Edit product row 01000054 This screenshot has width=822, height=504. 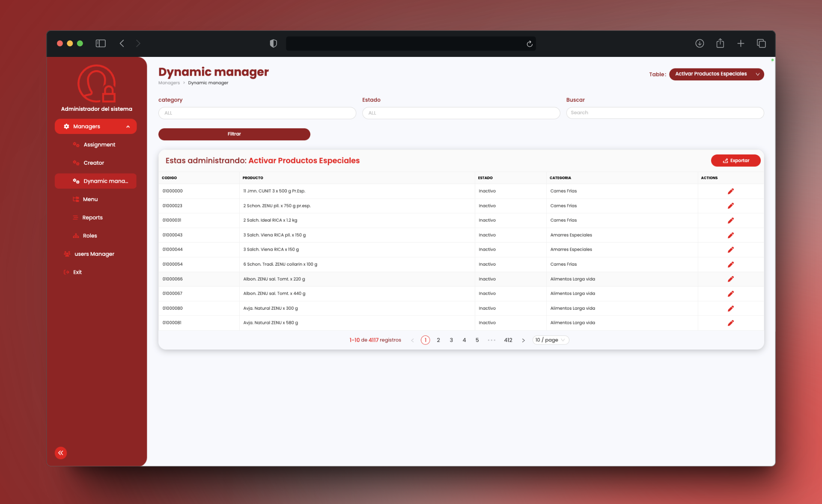coord(730,264)
